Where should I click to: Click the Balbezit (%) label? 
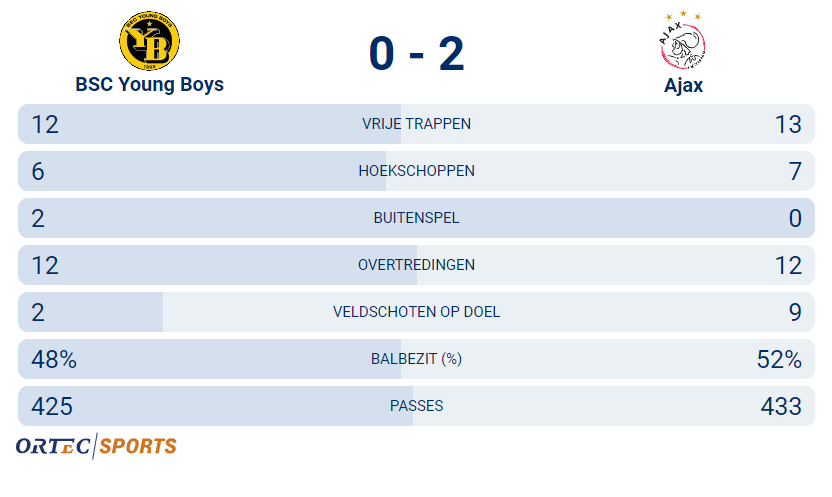pos(416,359)
